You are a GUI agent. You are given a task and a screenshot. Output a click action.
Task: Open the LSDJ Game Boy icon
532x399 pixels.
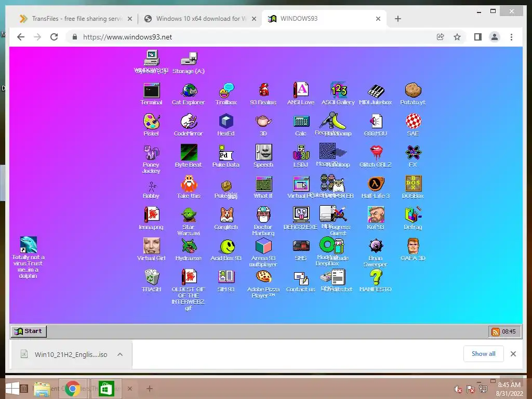point(301,156)
